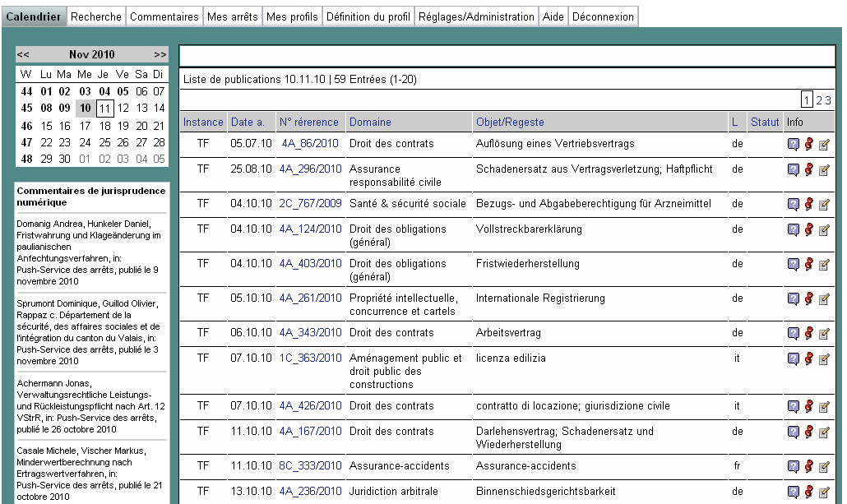Viewport: 847px width, 504px height.
Task: Go to page 2 of the results
Action: (x=818, y=100)
